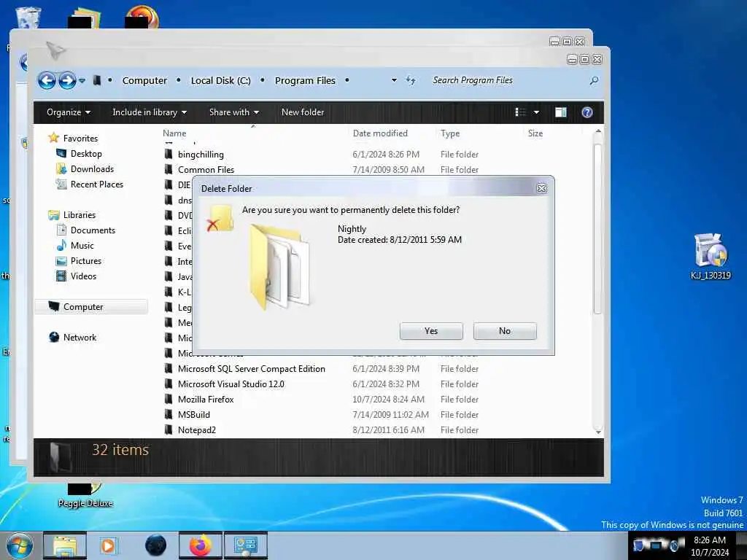747x560 pixels.
Task: Click the file list scroll up arrow
Action: [x=598, y=132]
